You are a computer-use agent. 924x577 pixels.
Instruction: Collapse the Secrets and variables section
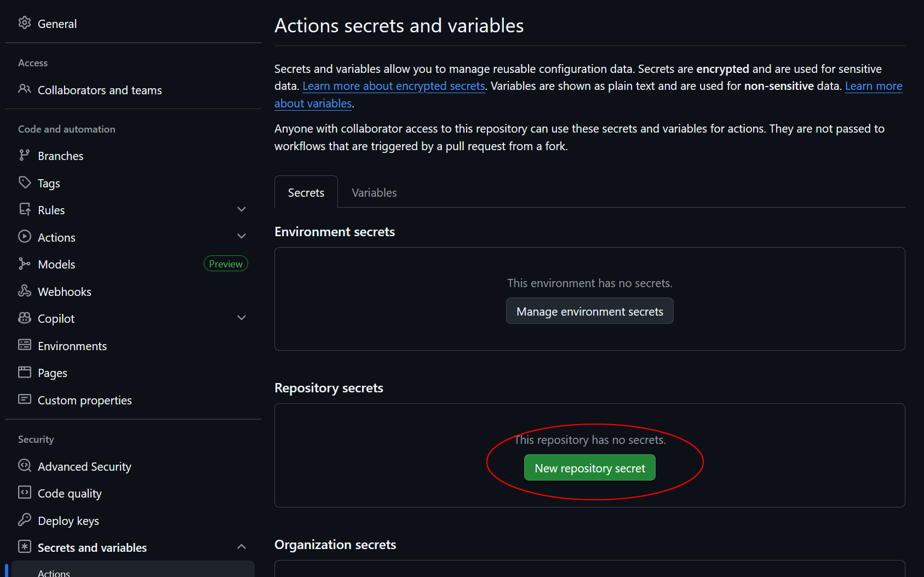point(242,546)
